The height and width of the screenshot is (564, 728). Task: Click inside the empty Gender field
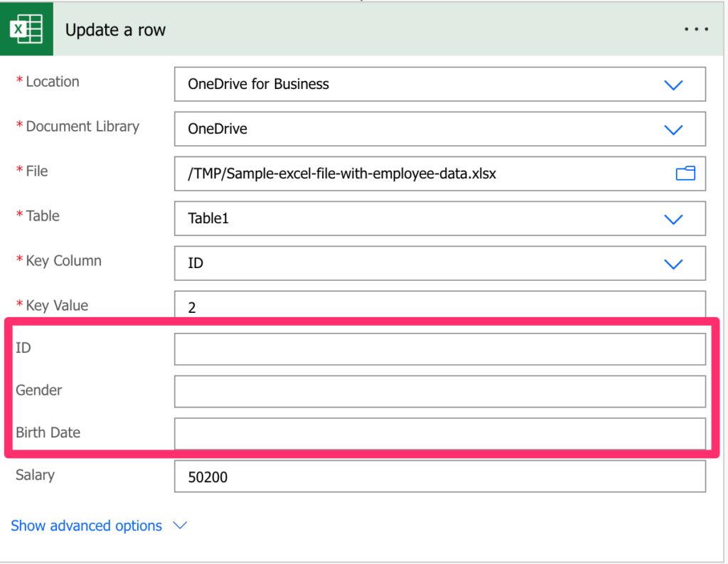tap(439, 390)
